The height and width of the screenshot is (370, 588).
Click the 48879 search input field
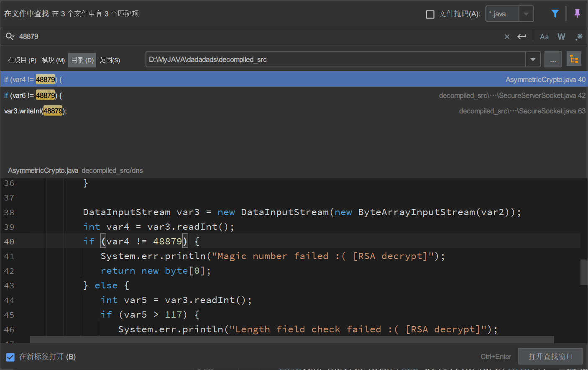[259, 37]
